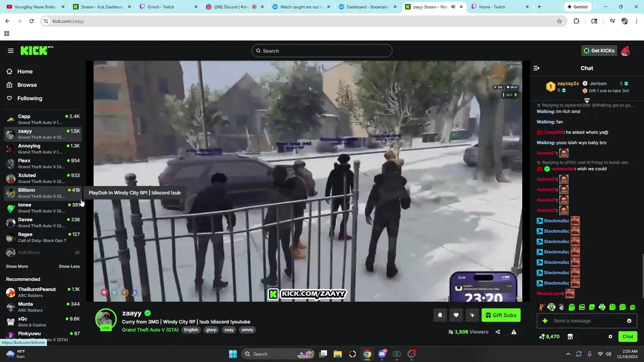This screenshot has height=362, width=644.
Task: Click the sparkle subscribe icon beside Gift Subs
Action: coord(472,315)
